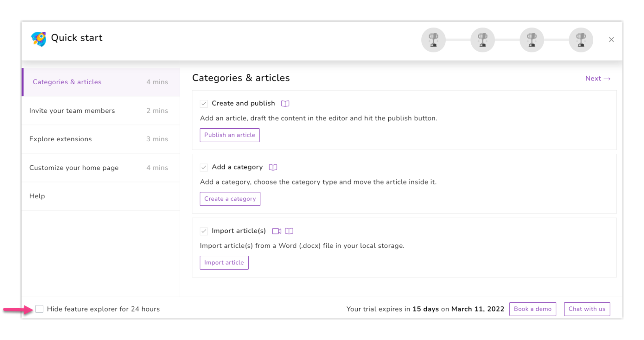Select the first trophy achievement icon
Viewport: 644px width, 340px height.
[x=433, y=39]
